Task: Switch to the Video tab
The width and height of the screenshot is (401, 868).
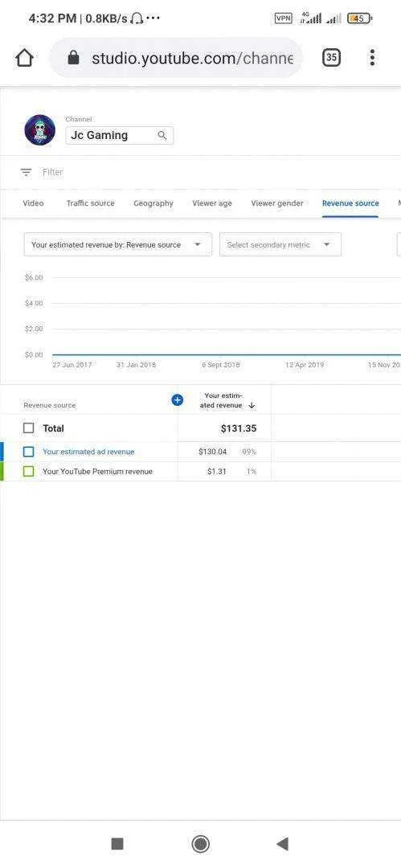Action: [x=33, y=203]
